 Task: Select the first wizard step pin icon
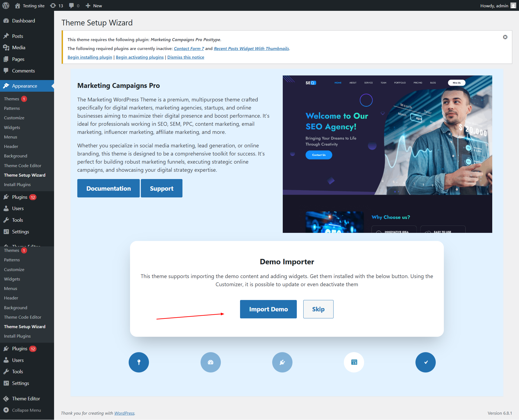[139, 362]
